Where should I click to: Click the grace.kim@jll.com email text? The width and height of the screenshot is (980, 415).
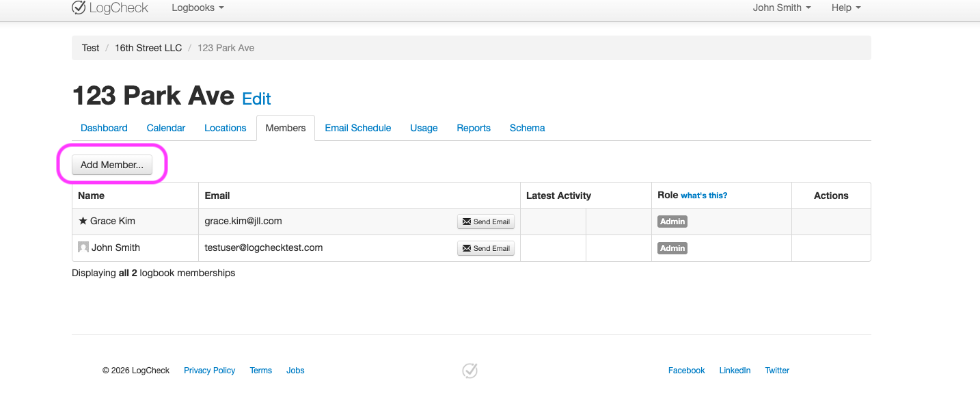(243, 221)
